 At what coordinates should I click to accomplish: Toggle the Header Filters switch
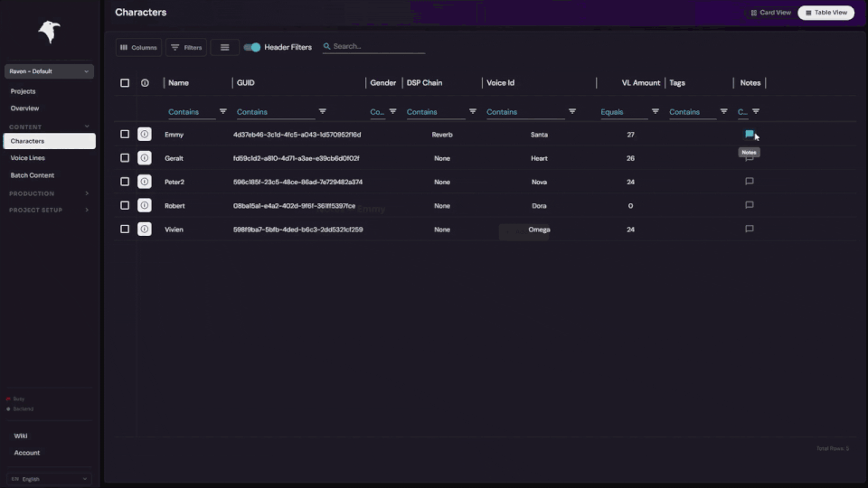252,48
